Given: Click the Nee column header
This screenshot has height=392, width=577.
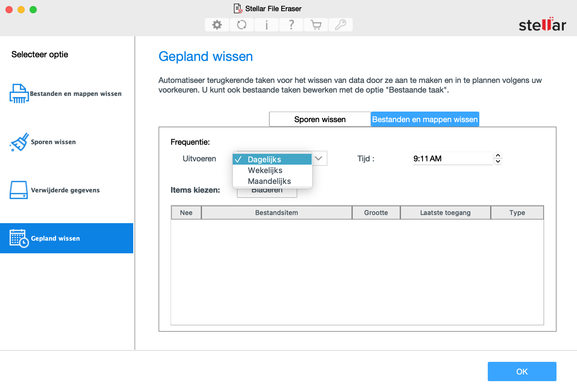Looking at the screenshot, I should (x=186, y=213).
